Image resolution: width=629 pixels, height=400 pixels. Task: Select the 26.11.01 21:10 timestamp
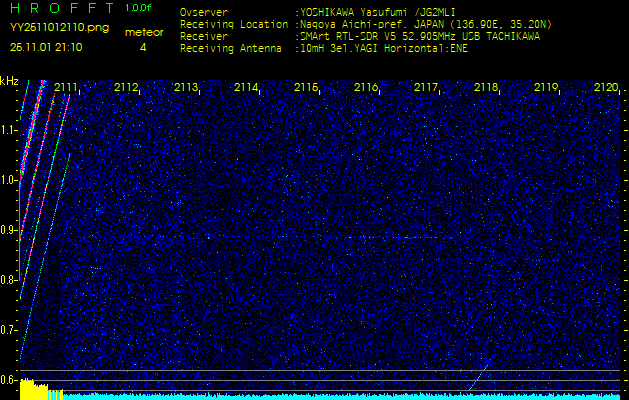coord(47,47)
